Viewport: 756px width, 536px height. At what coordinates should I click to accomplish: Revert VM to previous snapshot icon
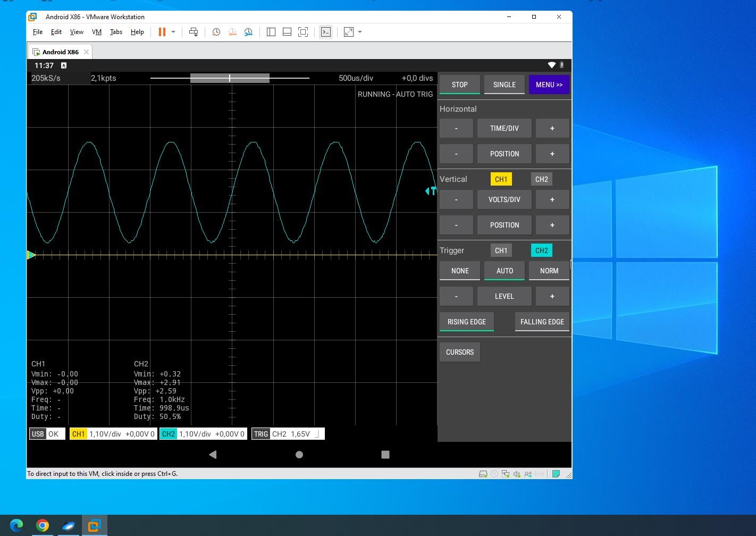coord(232,32)
